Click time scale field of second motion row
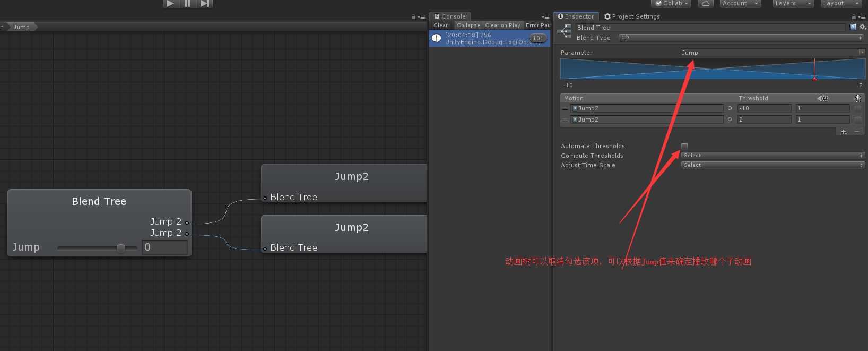Screen dimensions: 868x351 tap(822, 119)
